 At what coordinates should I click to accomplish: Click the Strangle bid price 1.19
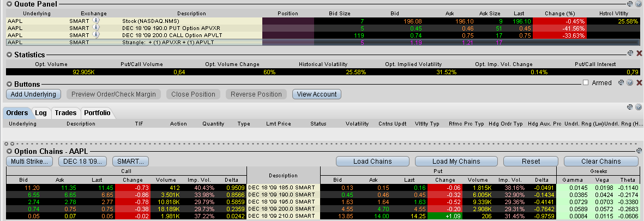click(416, 43)
